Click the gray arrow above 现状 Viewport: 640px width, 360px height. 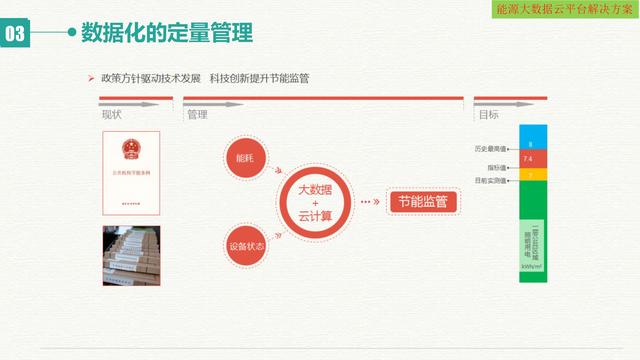click(x=129, y=104)
